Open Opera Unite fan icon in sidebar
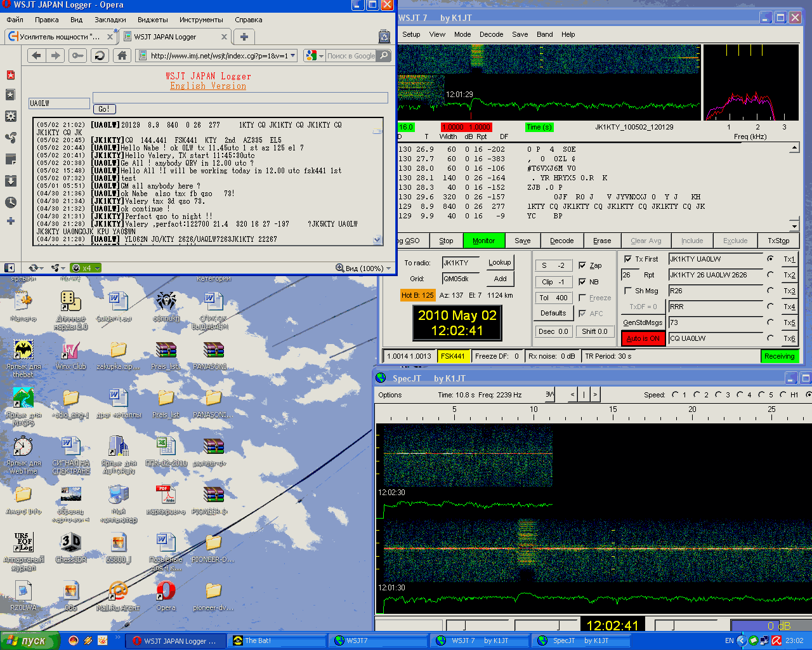The height and width of the screenshot is (650, 812). 11,138
